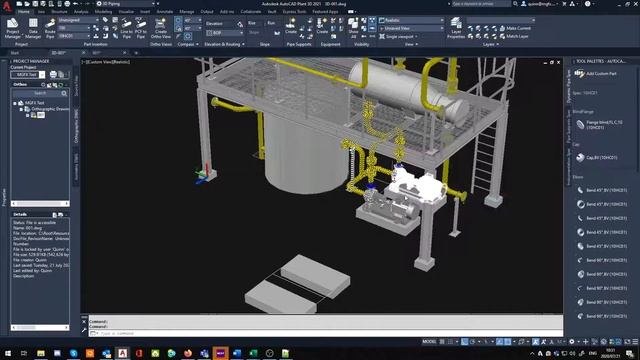Select Flange blind tool palette item

(x=601, y=124)
